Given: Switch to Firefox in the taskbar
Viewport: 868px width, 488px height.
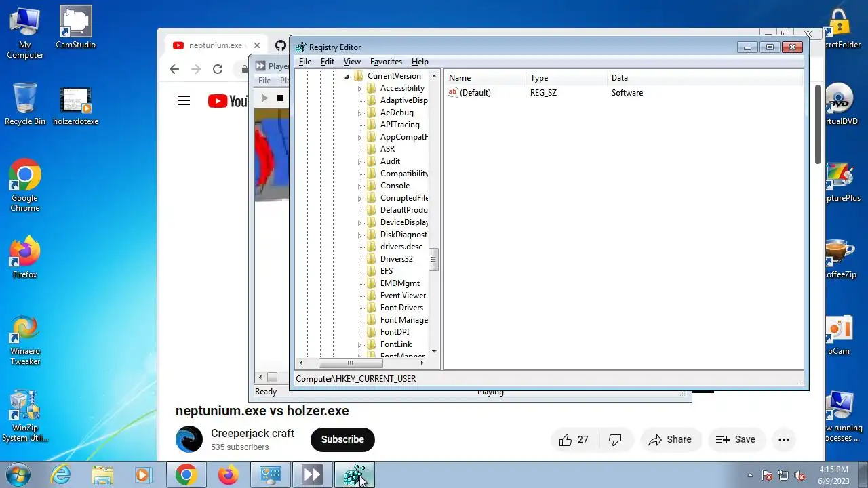Looking at the screenshot, I should tap(229, 475).
